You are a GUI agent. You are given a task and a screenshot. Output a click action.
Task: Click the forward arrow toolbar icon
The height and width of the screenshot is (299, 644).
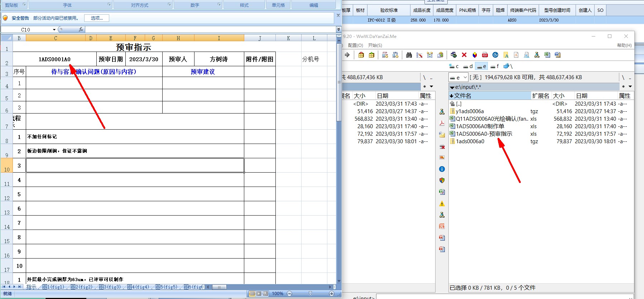[347, 55]
